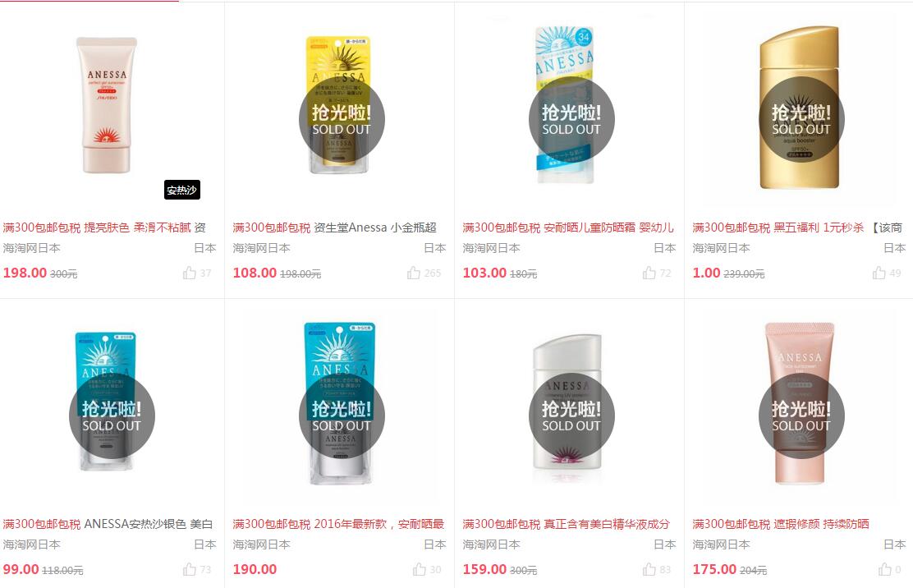Click thumbs-up icon for the 1.00 黑五福利 item
Viewport: 913px width, 588px height.
879,273
